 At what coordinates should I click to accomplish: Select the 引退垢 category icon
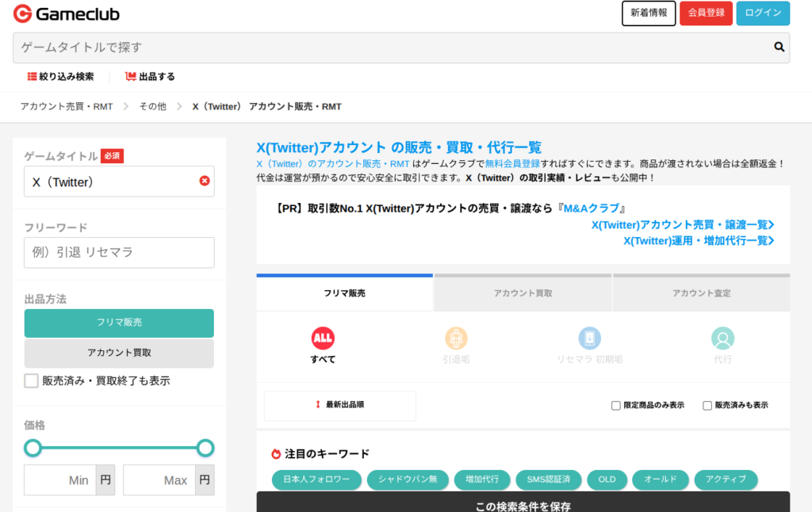coord(456,339)
